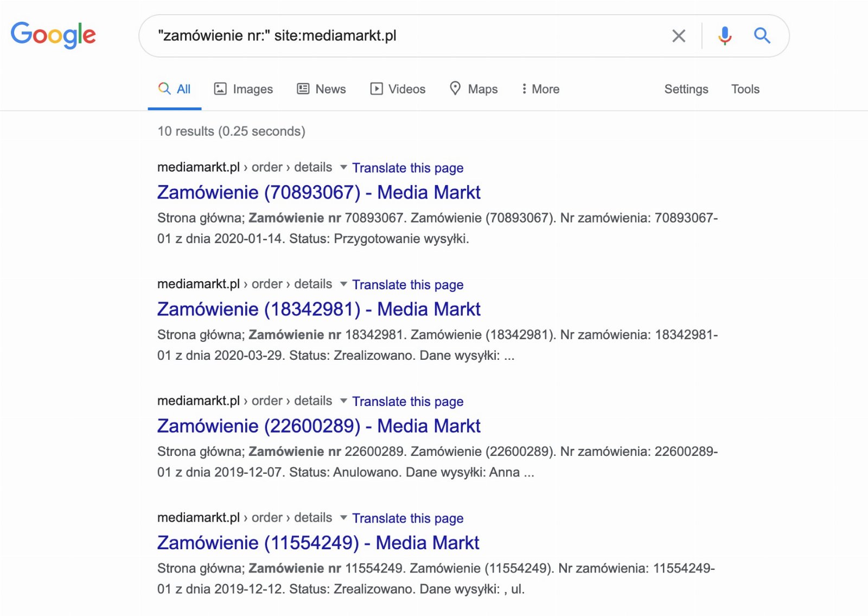
Task: Expand the arrow beside the 18342981 result URL
Action: 343,284
